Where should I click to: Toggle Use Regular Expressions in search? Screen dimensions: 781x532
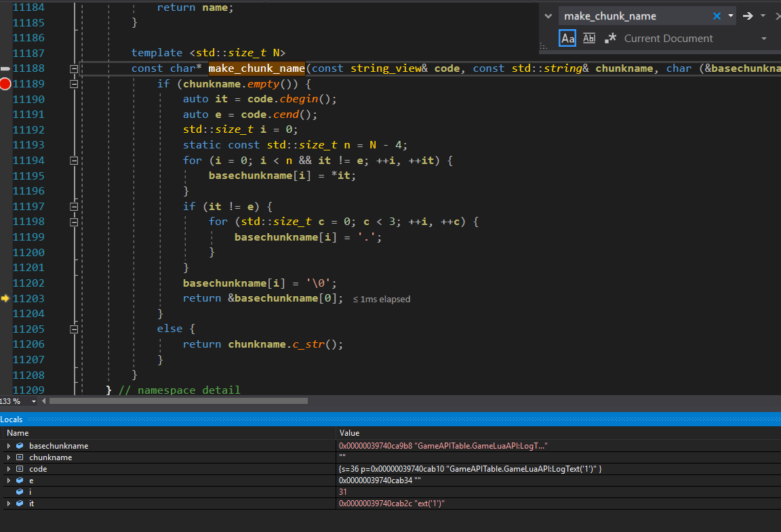click(x=609, y=39)
